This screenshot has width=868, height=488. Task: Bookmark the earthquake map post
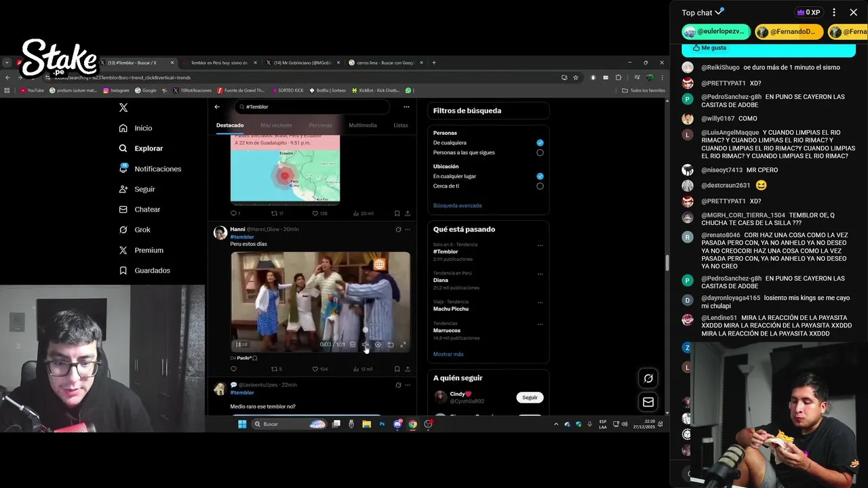coord(397,213)
